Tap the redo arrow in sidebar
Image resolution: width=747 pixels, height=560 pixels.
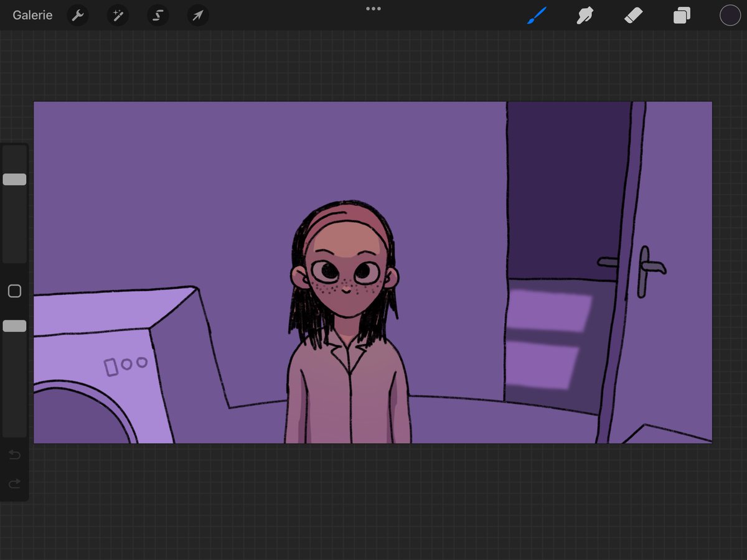[x=14, y=483]
